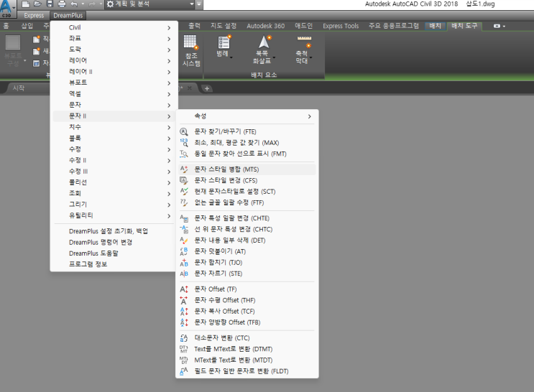This screenshot has height=392, width=534.
Task: Expand the 도곽 submenu
Action: 114,50
